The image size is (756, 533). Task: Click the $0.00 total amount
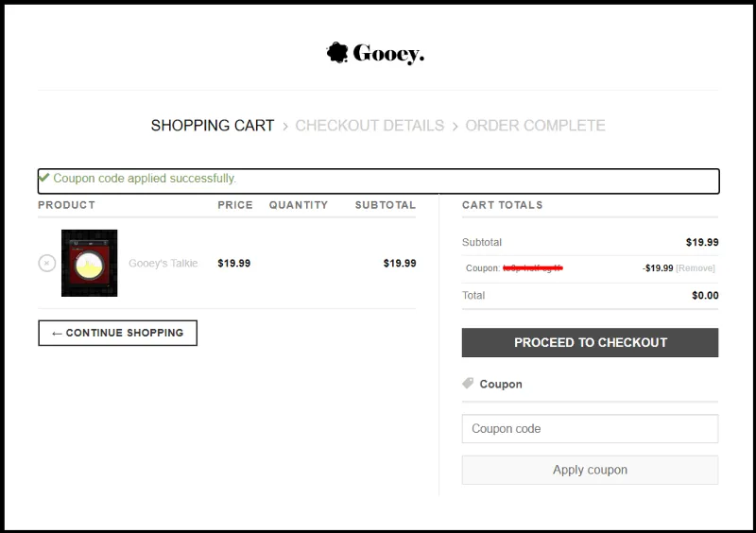[705, 295]
